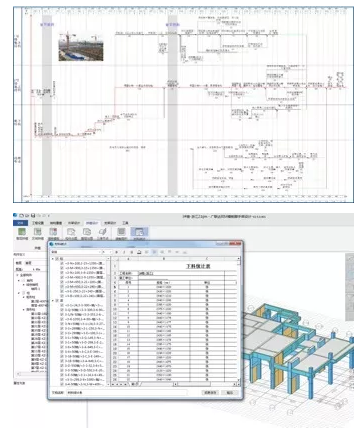363x444 pixels.
Task: Open the first dropdown in left panel
Action: (x=35, y=263)
